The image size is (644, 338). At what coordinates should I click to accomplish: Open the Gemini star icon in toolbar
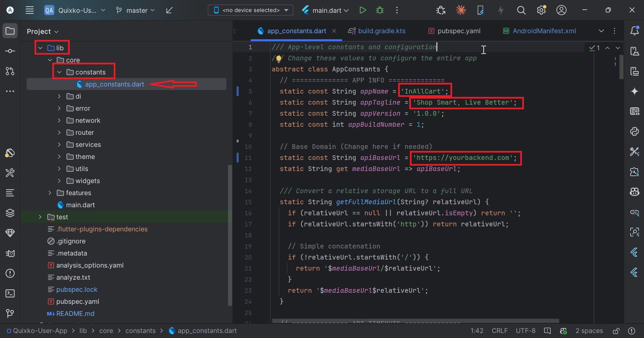[461, 10]
